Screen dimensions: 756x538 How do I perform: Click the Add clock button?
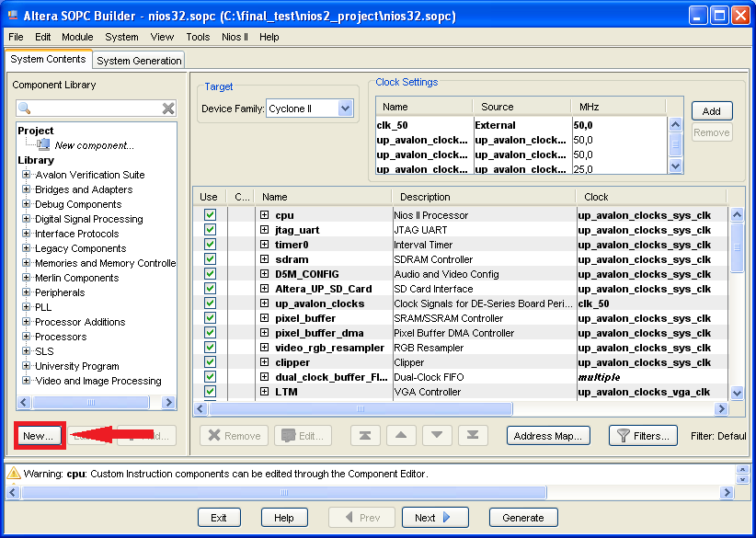pos(712,111)
